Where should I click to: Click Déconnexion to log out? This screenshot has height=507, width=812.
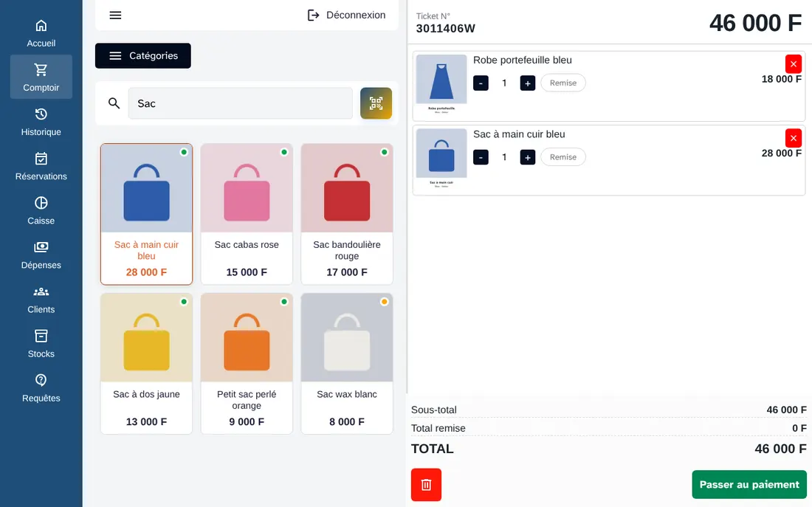[x=346, y=15]
